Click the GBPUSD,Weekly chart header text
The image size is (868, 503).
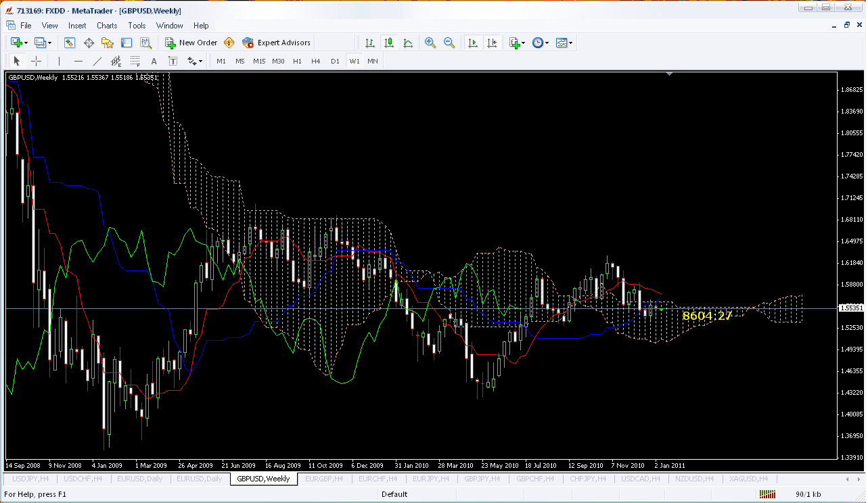pyautogui.click(x=32, y=78)
